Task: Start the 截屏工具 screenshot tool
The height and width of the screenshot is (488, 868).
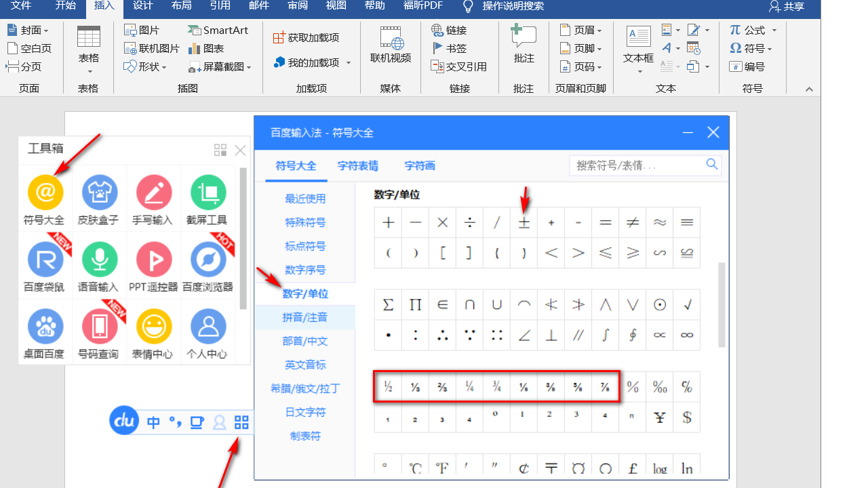Action: coord(208,199)
